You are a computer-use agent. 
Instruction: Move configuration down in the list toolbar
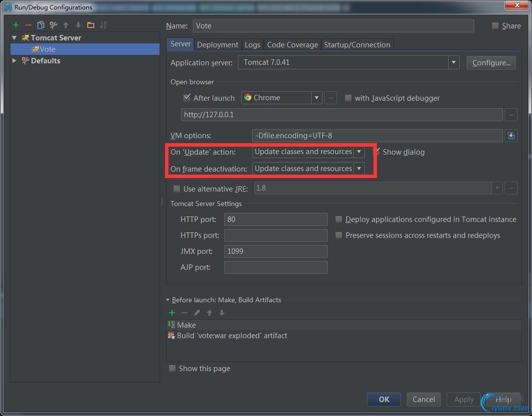pos(78,25)
